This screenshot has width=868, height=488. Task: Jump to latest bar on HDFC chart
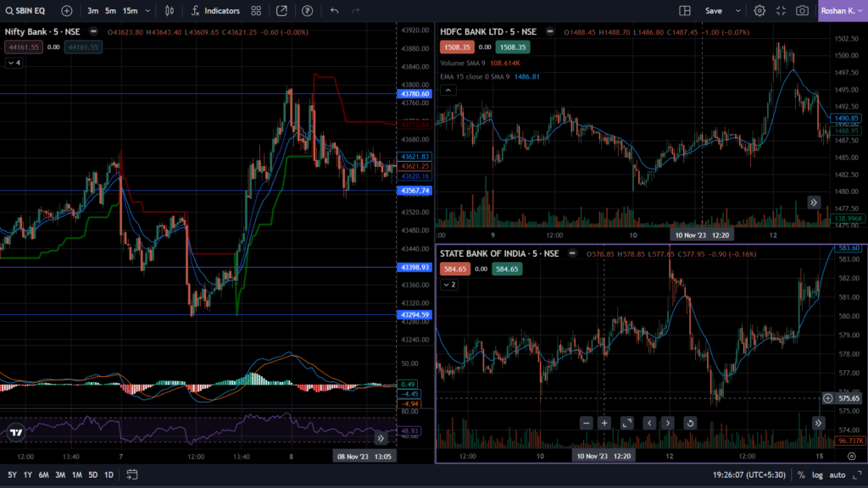click(x=814, y=202)
